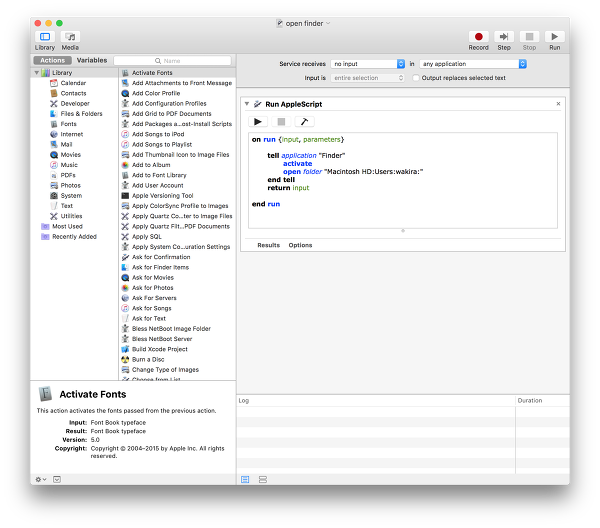This screenshot has width=600, height=528.
Task: Click the Duration column header in log
Action: pos(542,401)
